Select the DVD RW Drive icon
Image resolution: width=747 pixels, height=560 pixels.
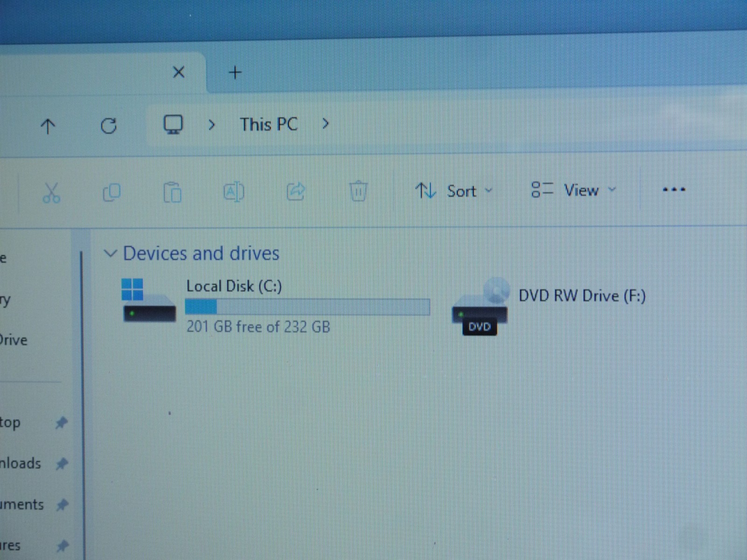pyautogui.click(x=480, y=306)
